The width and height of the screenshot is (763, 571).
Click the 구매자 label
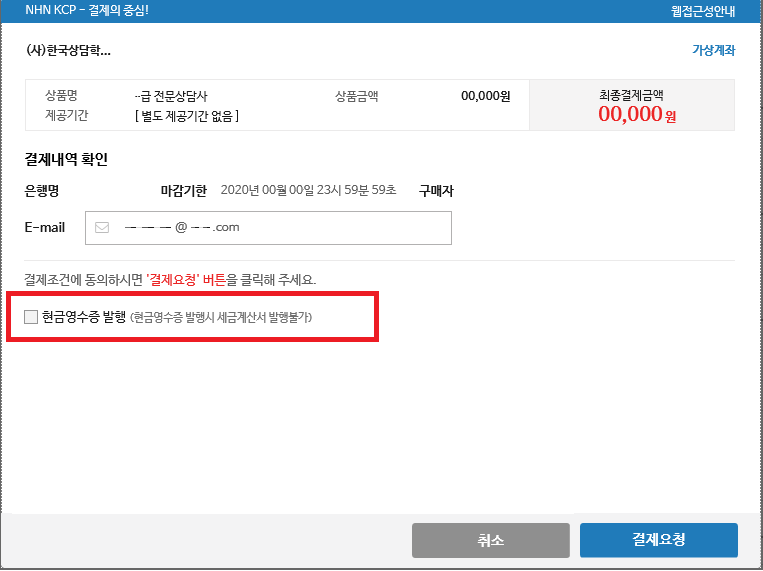pos(436,190)
